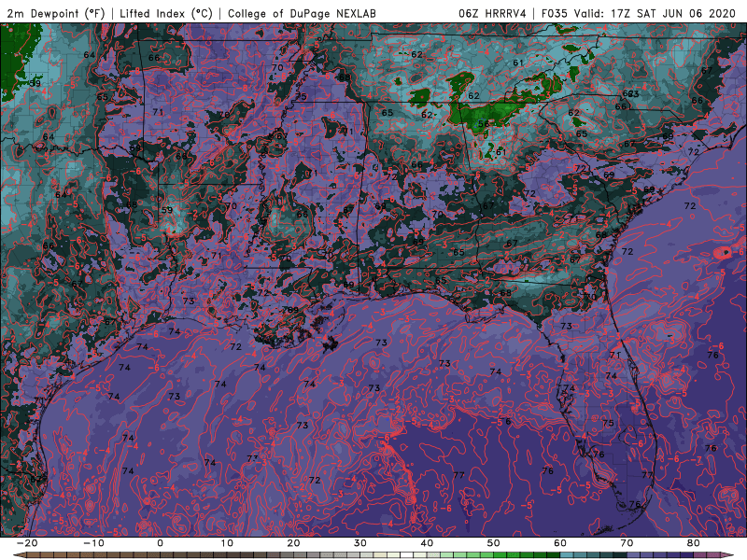
Task: Click the '56' dewpoint value in the green patch
Action: [x=484, y=124]
